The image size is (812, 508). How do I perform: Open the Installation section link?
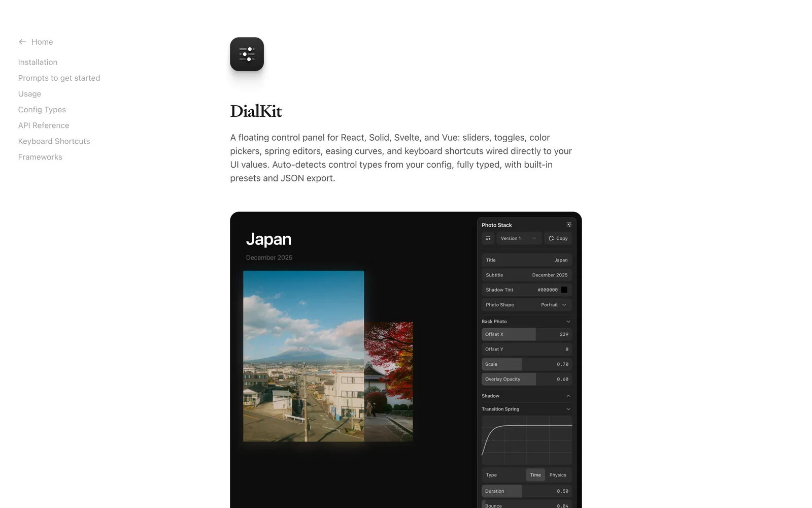pos(38,62)
